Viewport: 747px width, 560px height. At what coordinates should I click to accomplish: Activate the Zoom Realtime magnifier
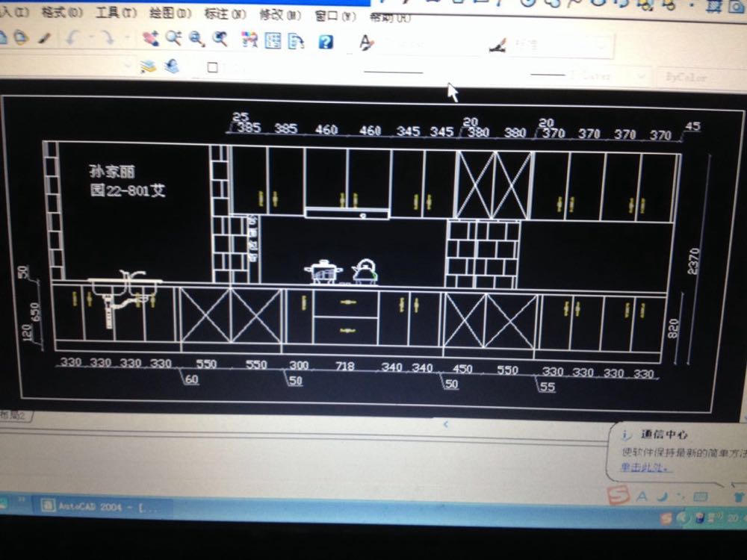tap(173, 38)
